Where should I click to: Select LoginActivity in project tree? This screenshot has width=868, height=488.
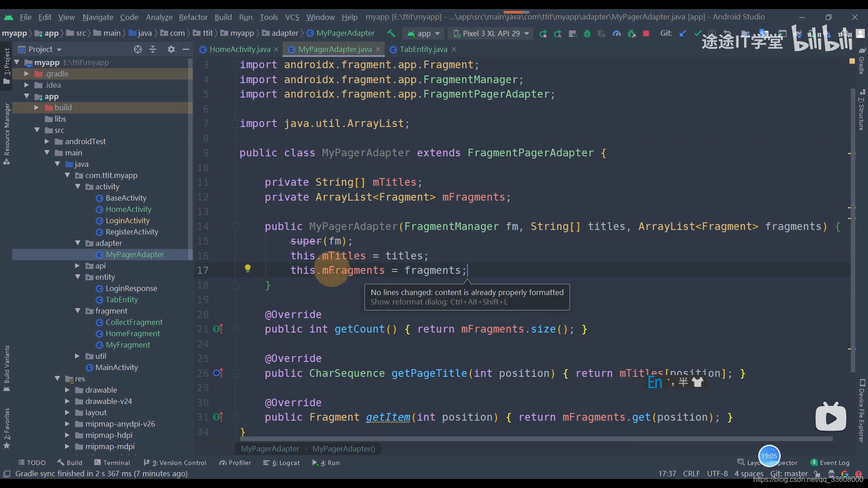coord(127,221)
